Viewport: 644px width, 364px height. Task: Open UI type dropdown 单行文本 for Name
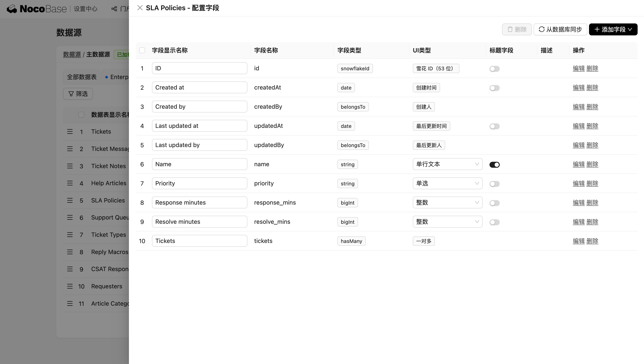click(447, 164)
